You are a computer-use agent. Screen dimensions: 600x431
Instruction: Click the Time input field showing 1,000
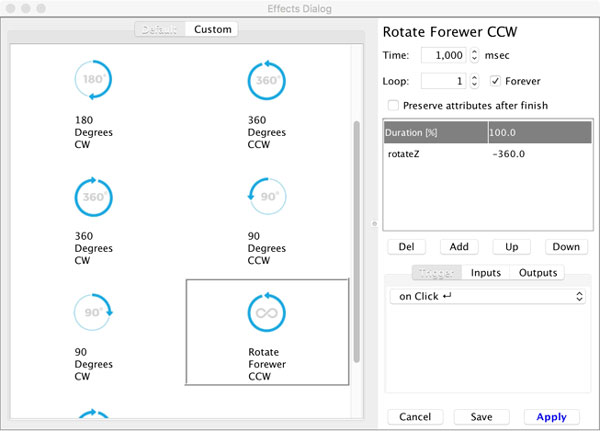point(444,55)
